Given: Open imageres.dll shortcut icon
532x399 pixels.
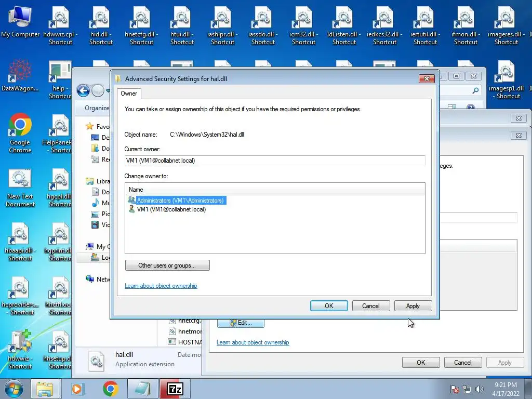Looking at the screenshot, I should (506, 25).
